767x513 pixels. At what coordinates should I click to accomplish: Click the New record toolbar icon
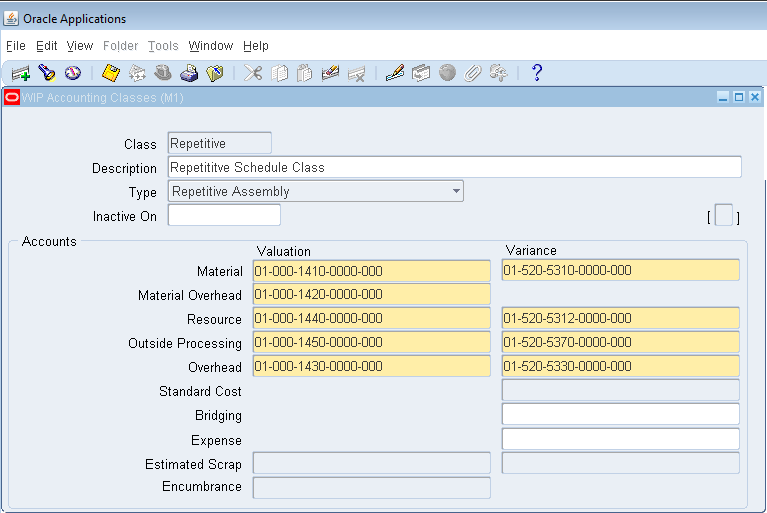(x=21, y=73)
